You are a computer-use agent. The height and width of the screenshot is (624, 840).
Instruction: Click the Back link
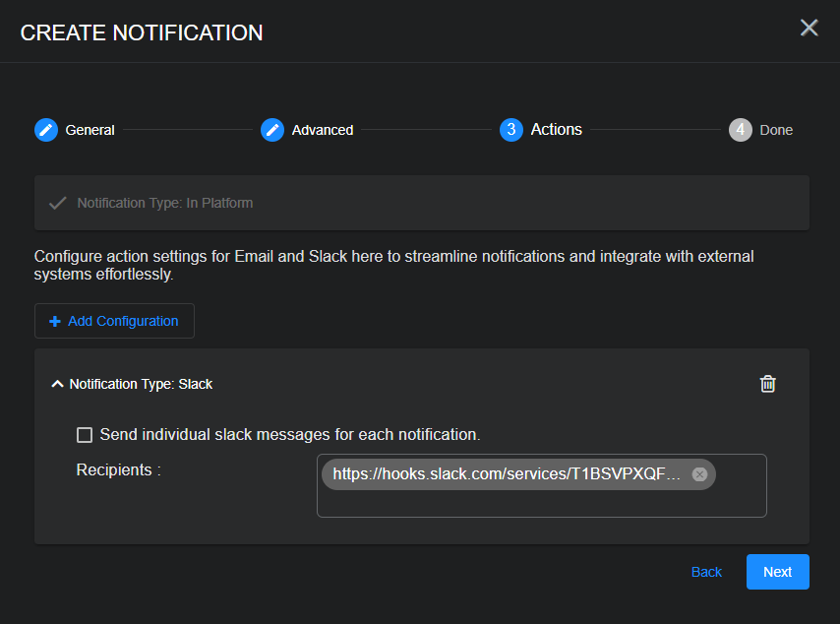pos(706,572)
